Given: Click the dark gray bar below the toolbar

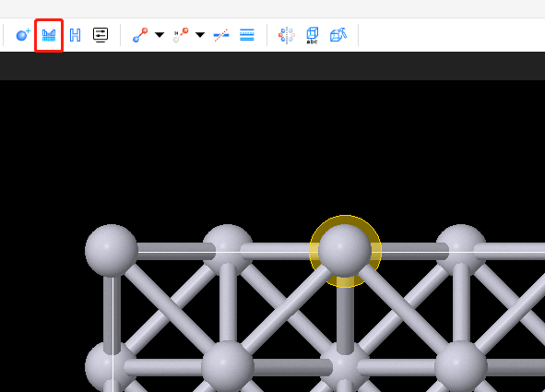Looking at the screenshot, I should coord(272,66).
